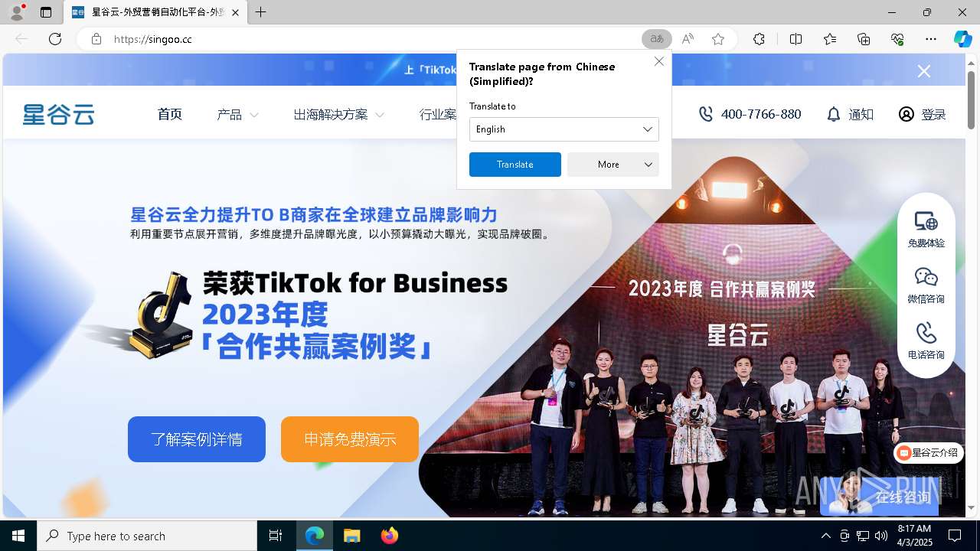Click the Edge taskbar icon
Viewport: 980px width, 551px height.
[x=315, y=536]
